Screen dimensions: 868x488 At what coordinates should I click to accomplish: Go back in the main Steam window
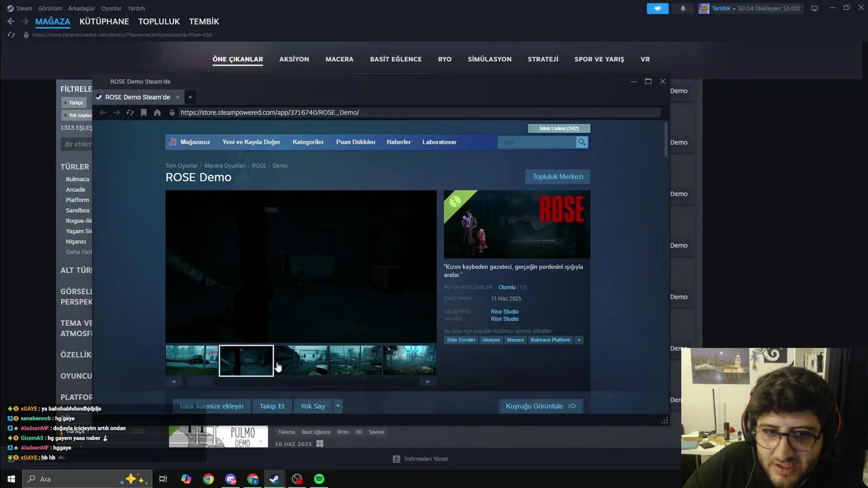[x=11, y=22]
